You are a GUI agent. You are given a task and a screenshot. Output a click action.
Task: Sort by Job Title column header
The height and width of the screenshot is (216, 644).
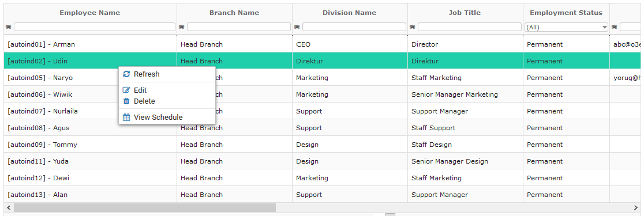(x=465, y=13)
